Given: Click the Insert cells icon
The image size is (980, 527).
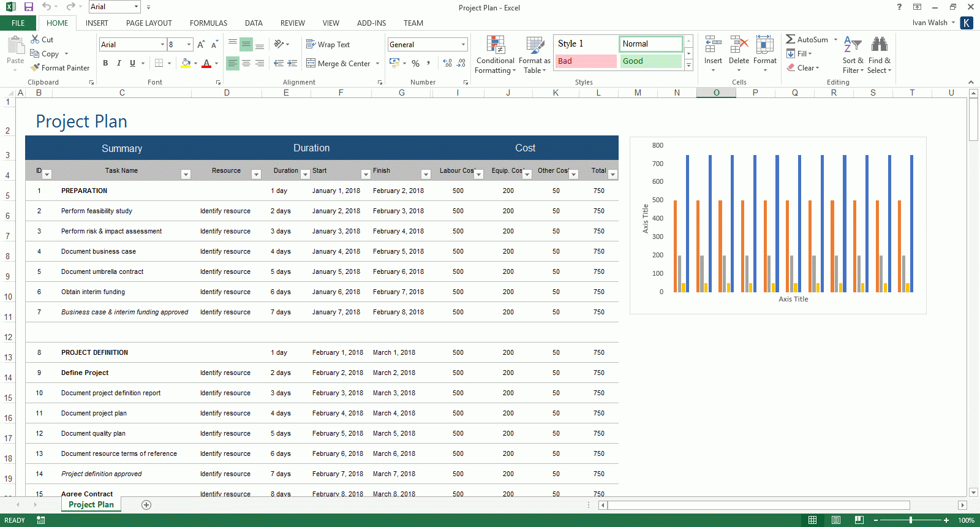Looking at the screenshot, I should click(x=713, y=45).
